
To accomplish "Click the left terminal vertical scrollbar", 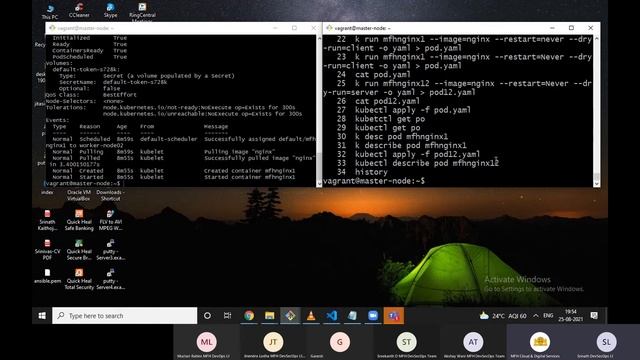I will coord(319,111).
